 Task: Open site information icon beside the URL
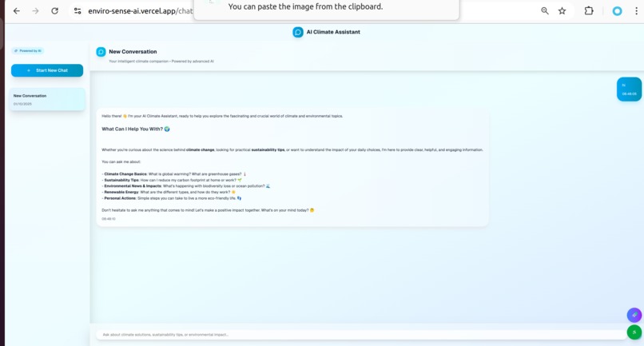click(x=78, y=11)
